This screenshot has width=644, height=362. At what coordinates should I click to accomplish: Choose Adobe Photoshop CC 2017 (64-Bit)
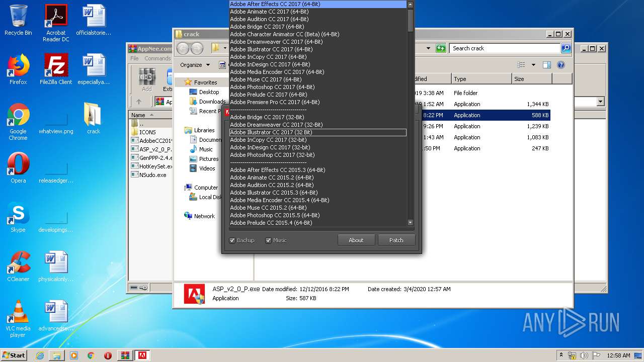[317, 87]
